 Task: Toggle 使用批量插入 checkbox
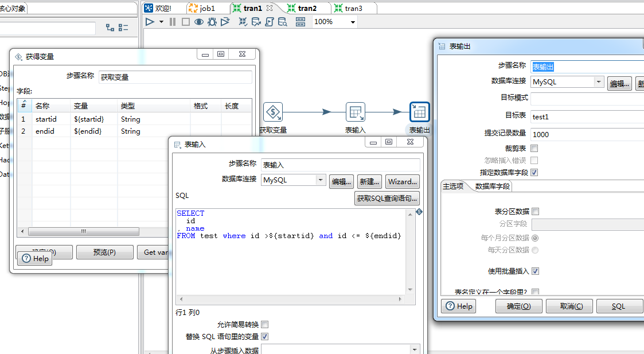click(535, 271)
